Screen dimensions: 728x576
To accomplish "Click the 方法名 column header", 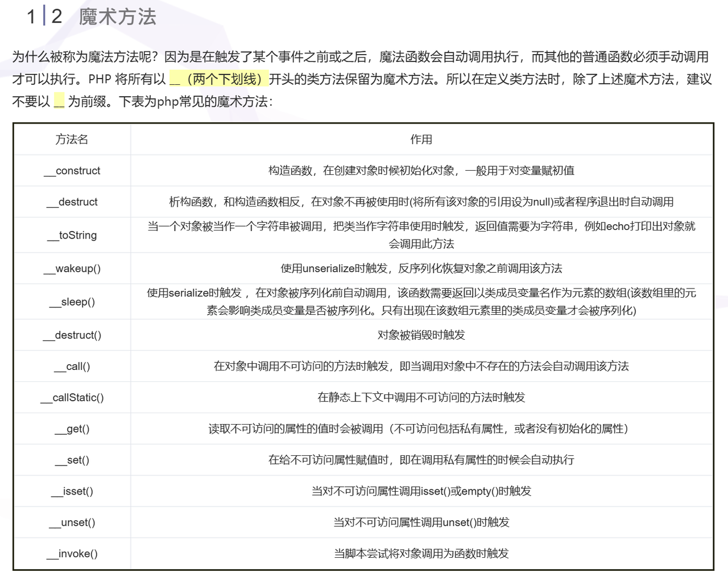I will click(72, 139).
